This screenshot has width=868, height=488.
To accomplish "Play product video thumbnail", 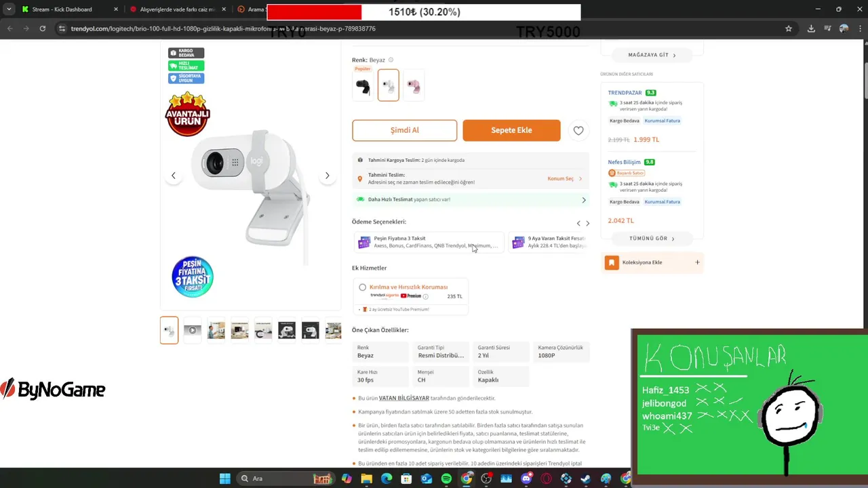I will [193, 330].
